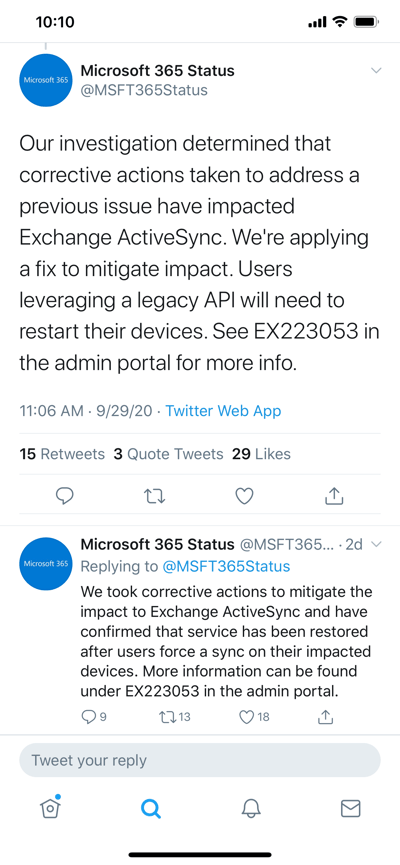View the 15 Retweets list

pos(62,454)
